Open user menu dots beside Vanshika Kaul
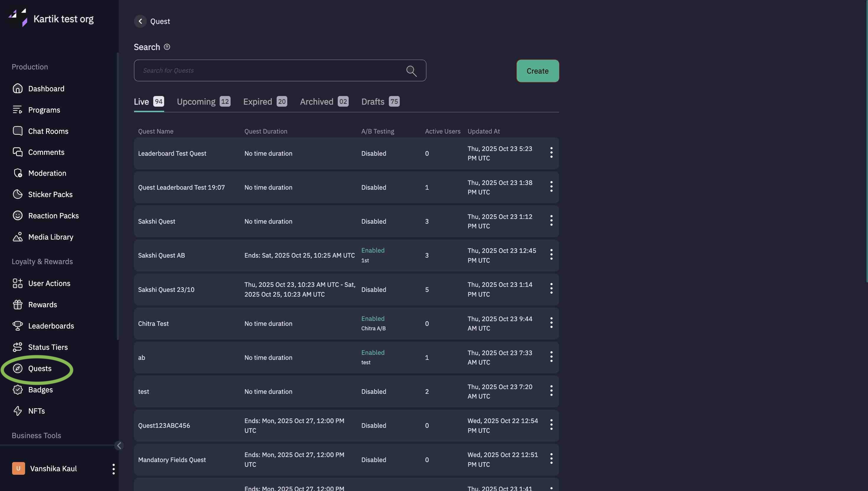Viewport: 868px width, 491px height. click(114, 469)
